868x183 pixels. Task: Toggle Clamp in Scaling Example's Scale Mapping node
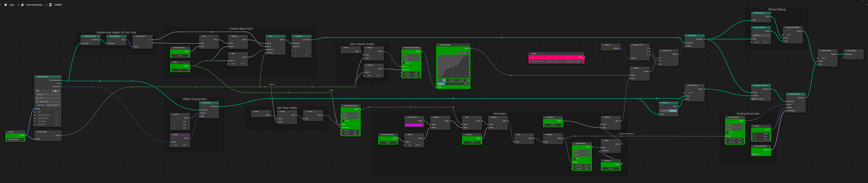pos(728,132)
